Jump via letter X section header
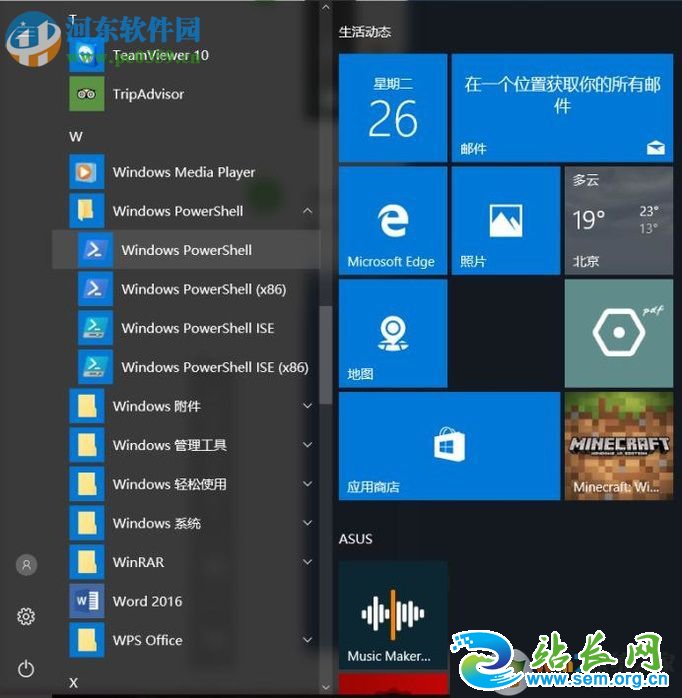Image resolution: width=682 pixels, height=698 pixels. [74, 682]
